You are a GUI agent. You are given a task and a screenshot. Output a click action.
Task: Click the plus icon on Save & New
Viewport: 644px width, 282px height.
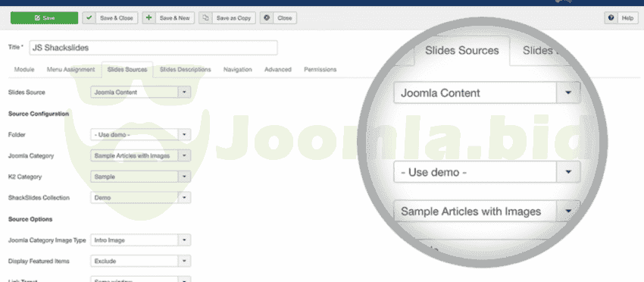pyautogui.click(x=148, y=18)
